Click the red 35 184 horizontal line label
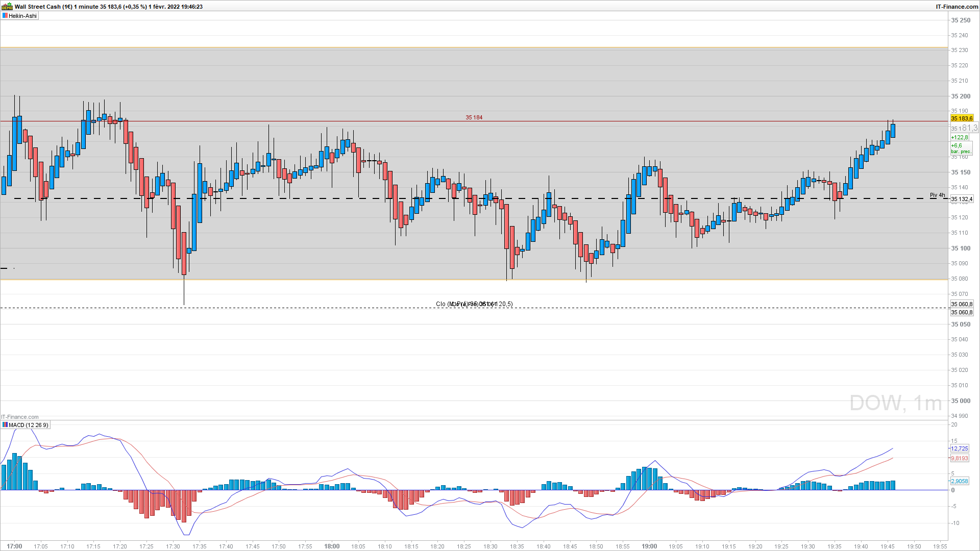The image size is (980, 551). click(474, 117)
